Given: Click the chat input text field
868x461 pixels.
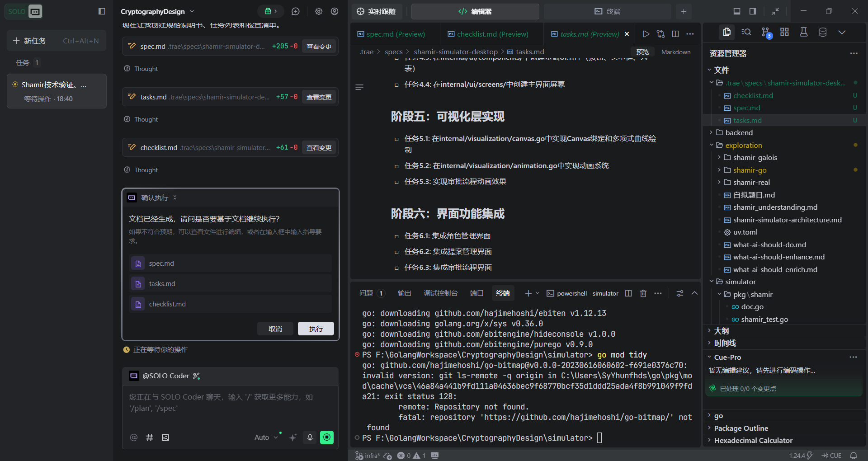Looking at the screenshot, I should (230, 403).
